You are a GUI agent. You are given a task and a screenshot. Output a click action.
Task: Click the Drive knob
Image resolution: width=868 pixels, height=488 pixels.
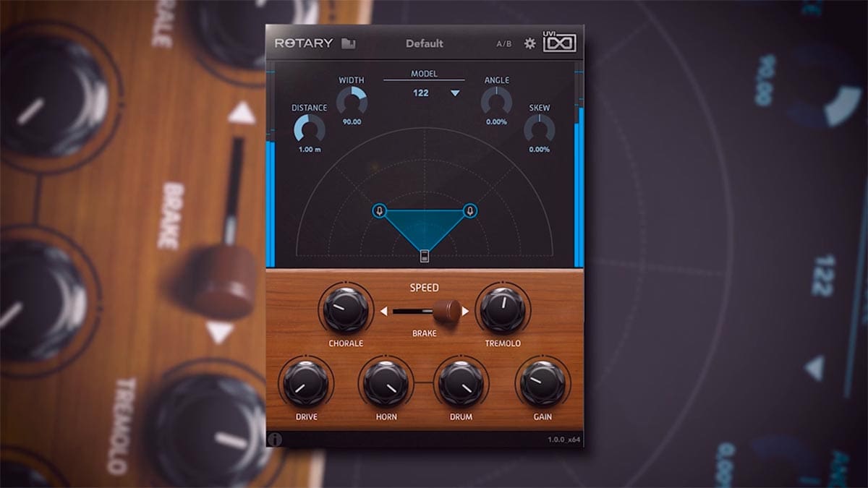coord(306,382)
